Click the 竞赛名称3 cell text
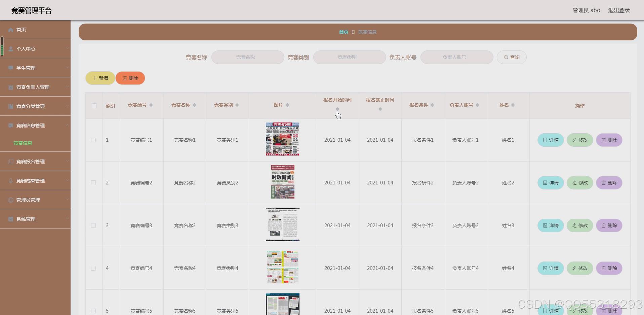 [185, 225]
